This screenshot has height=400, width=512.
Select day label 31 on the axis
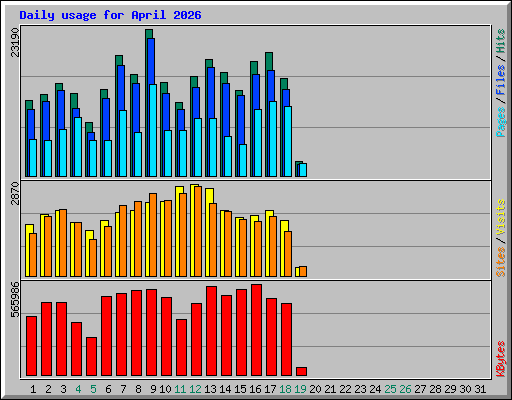(480, 389)
